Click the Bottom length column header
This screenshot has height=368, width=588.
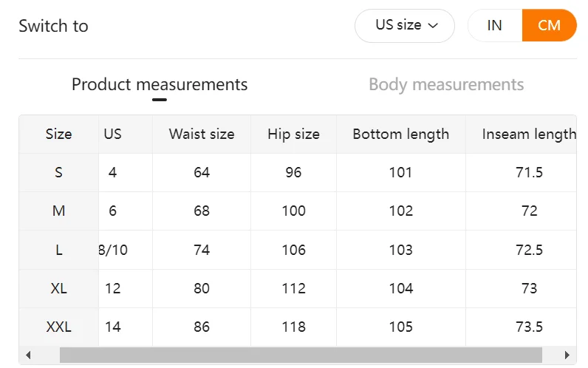click(400, 134)
